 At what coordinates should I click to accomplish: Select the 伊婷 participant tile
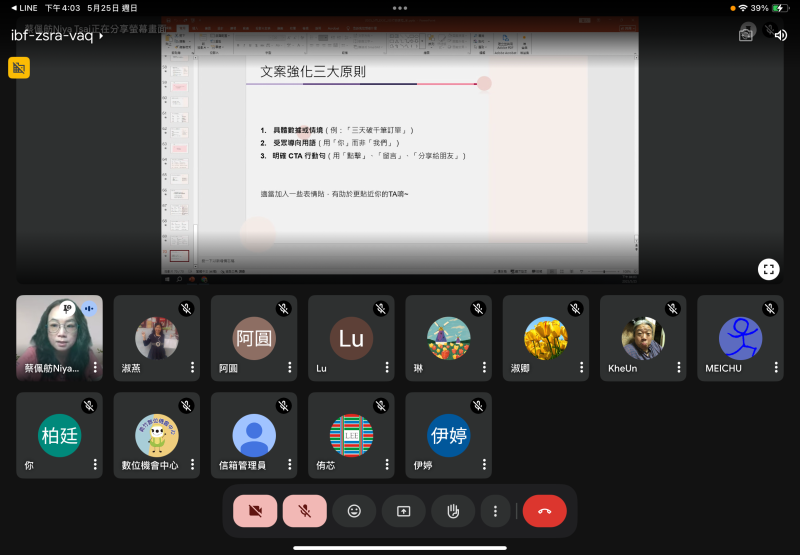pyautogui.click(x=448, y=435)
